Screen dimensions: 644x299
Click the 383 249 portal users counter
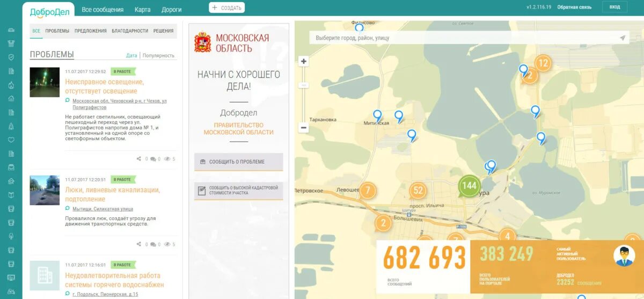tap(507, 254)
